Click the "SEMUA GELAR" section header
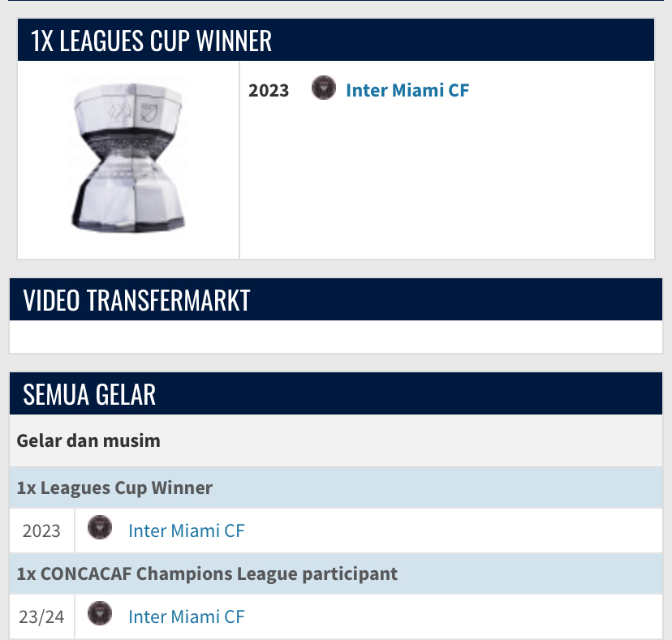This screenshot has width=672, height=640. click(x=335, y=394)
